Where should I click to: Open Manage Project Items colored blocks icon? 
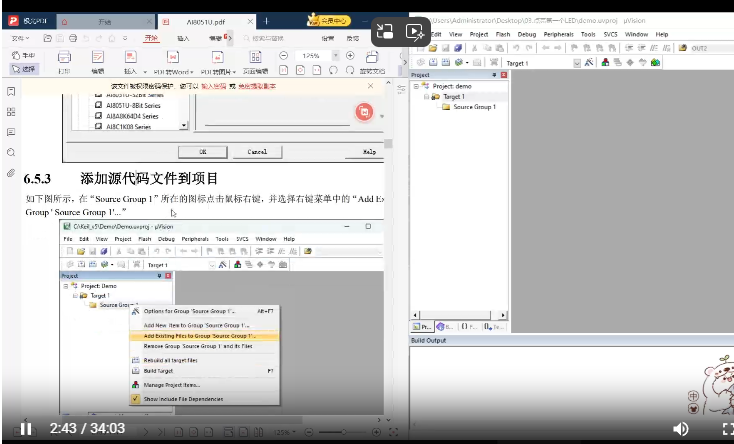[605, 62]
